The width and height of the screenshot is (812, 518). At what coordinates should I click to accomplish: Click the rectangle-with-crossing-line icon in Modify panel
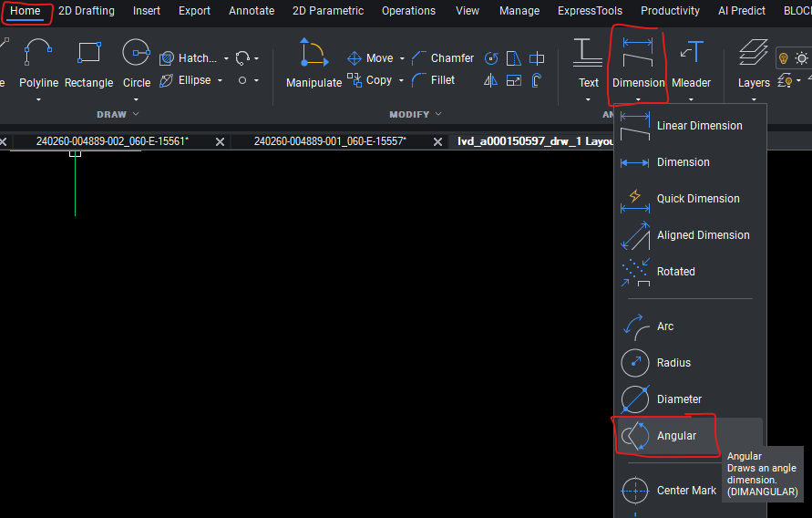(537, 58)
